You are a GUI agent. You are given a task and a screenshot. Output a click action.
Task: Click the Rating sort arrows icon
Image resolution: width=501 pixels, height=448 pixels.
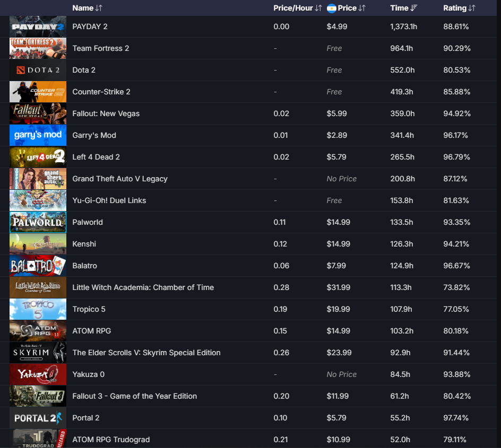[472, 8]
